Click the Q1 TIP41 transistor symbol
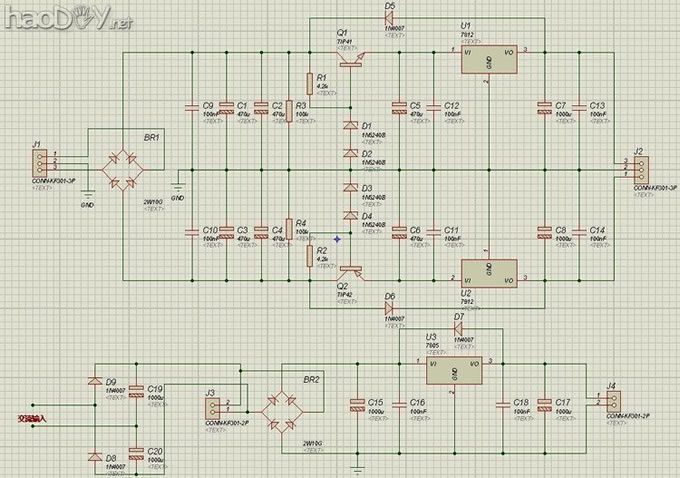The image size is (680, 478). tap(351, 62)
